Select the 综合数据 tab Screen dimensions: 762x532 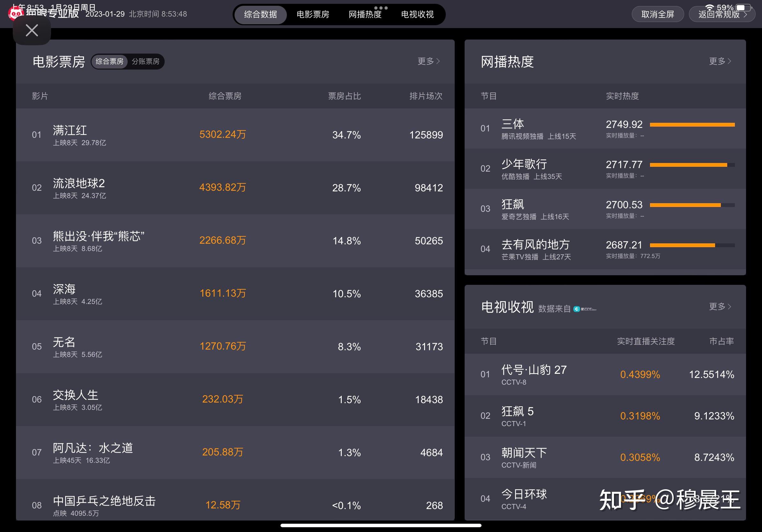[x=260, y=15]
